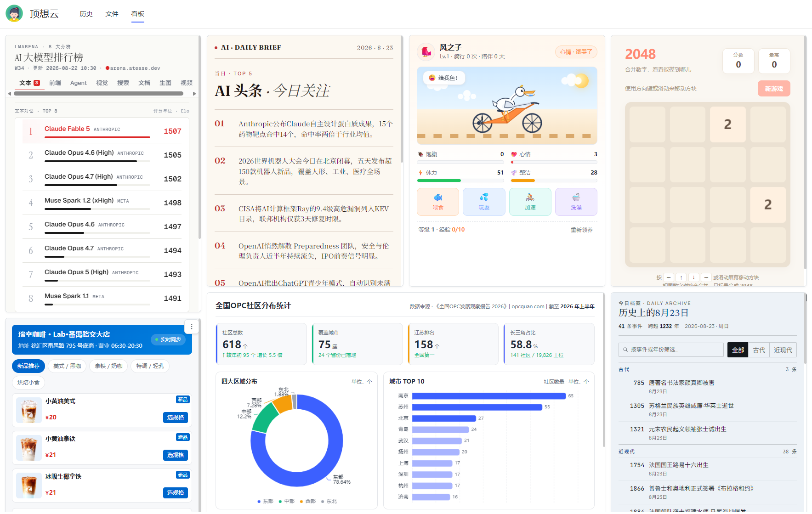Click the 心情·饿哭了 mood badge
Image resolution: width=812 pixels, height=514 pixels.
point(576,52)
